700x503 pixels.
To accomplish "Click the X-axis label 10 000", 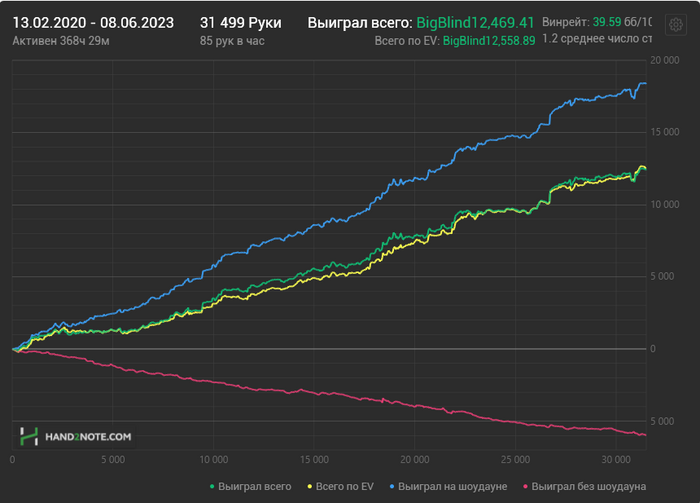I will [213, 460].
